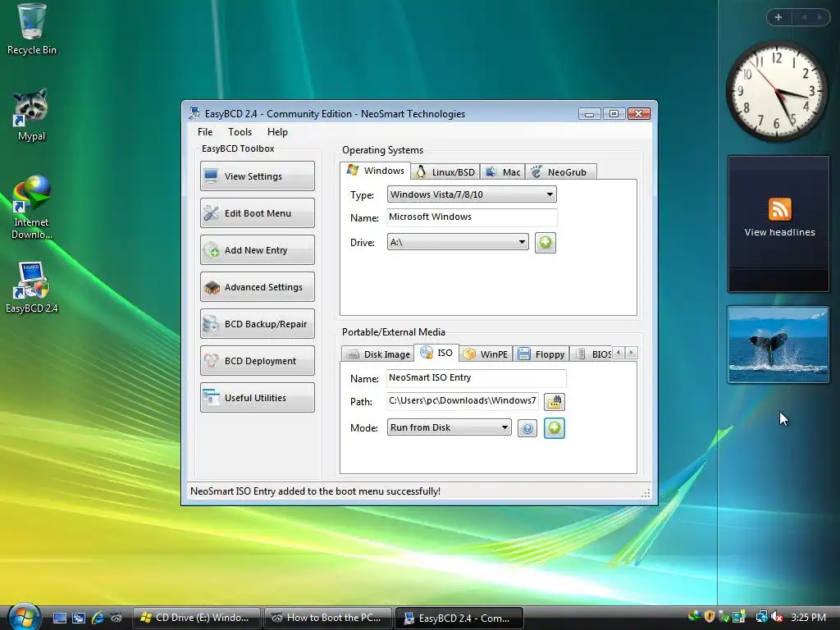Click the muted volume tray icon
The image size is (840, 630).
point(777,617)
